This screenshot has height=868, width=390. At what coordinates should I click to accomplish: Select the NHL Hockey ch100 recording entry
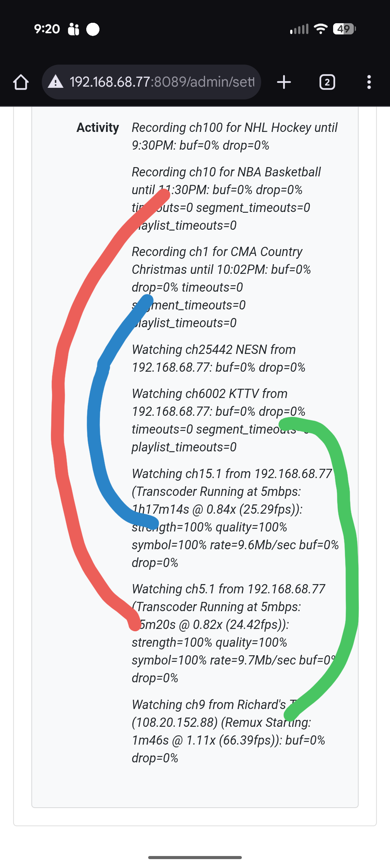click(x=234, y=136)
